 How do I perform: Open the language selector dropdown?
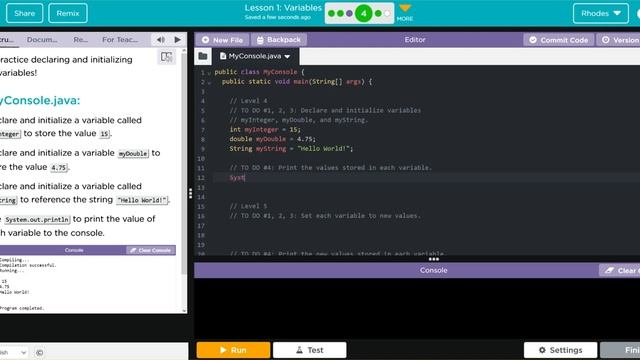(x=13, y=352)
